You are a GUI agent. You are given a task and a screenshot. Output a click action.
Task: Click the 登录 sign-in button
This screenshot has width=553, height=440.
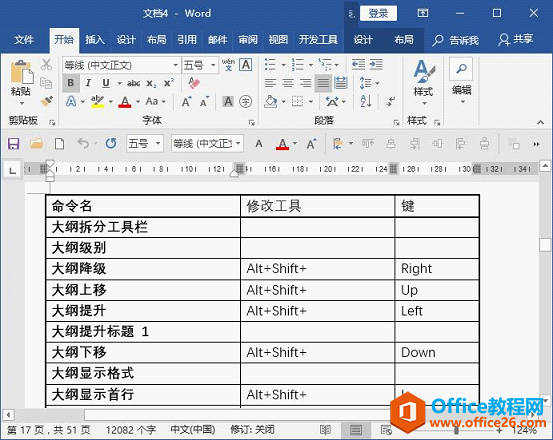tap(378, 13)
